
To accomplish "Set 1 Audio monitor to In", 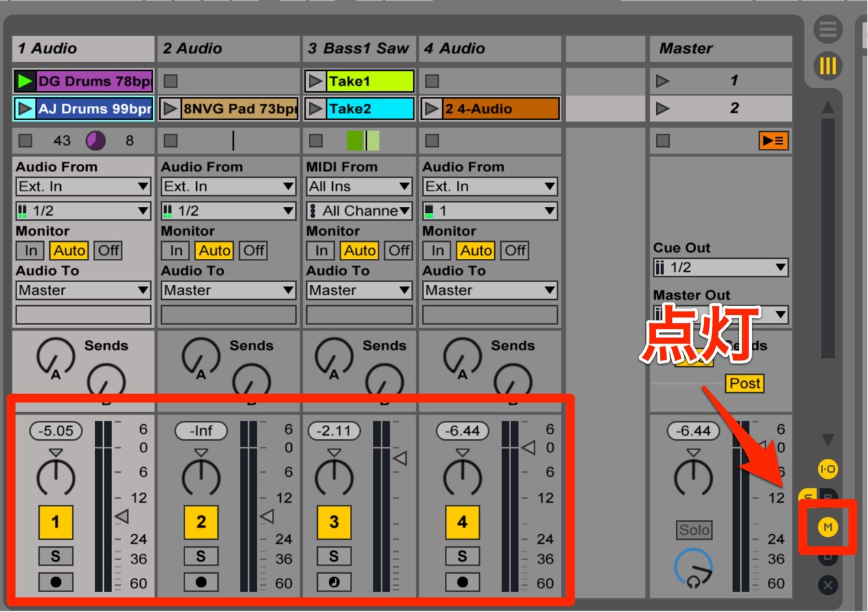I will tap(31, 251).
